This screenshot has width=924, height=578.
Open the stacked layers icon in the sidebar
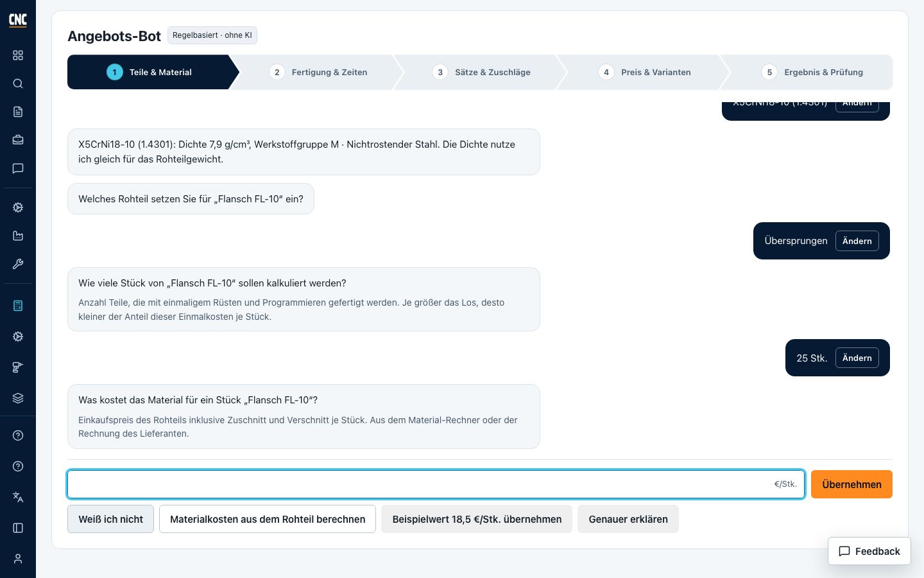tap(18, 398)
